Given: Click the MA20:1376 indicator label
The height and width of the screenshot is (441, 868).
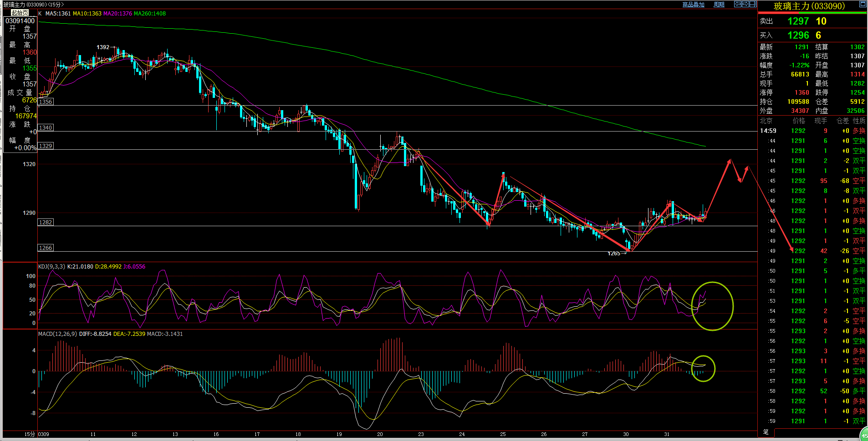Looking at the screenshot, I should [117, 14].
